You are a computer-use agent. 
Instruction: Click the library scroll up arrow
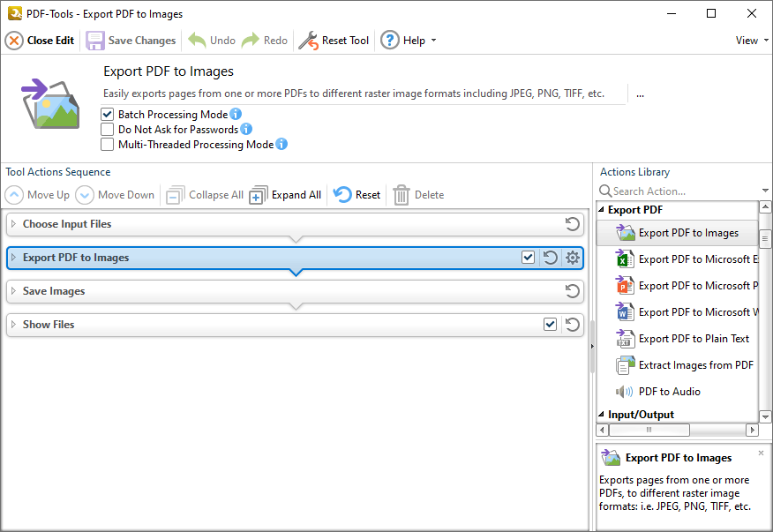(765, 206)
